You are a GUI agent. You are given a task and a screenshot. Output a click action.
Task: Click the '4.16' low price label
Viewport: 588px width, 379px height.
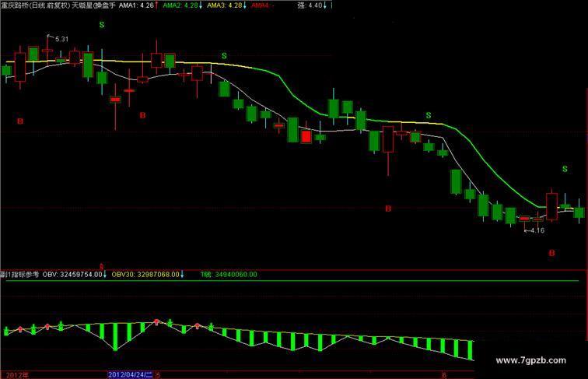[x=537, y=230]
